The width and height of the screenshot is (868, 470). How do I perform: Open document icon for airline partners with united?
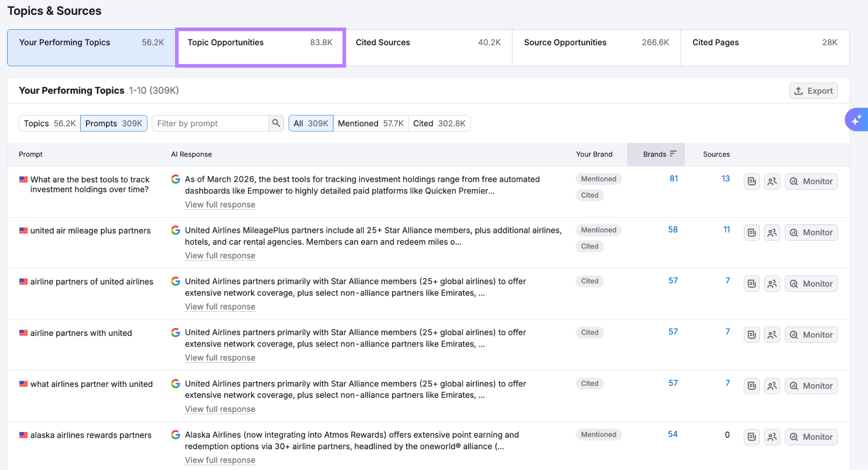tap(752, 335)
